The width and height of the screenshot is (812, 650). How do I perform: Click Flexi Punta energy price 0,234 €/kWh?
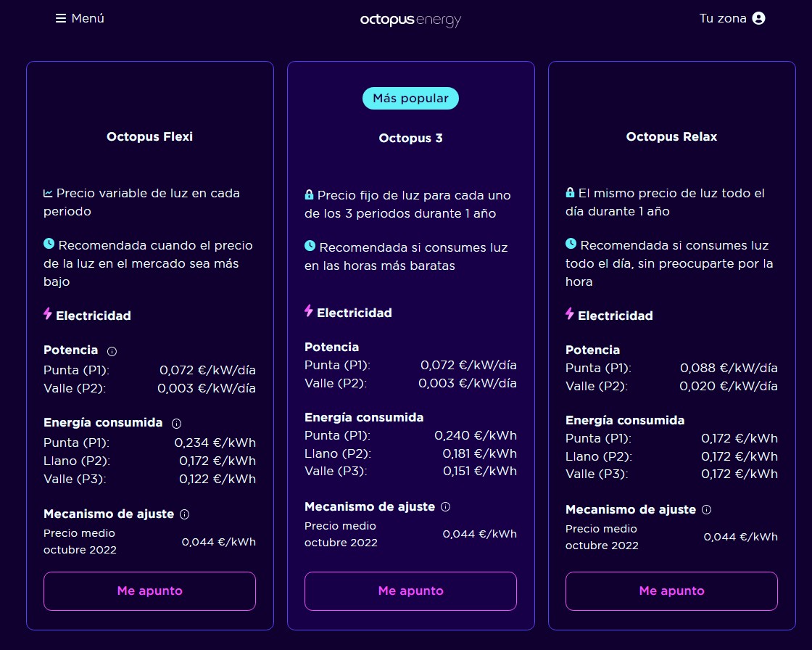coord(215,443)
